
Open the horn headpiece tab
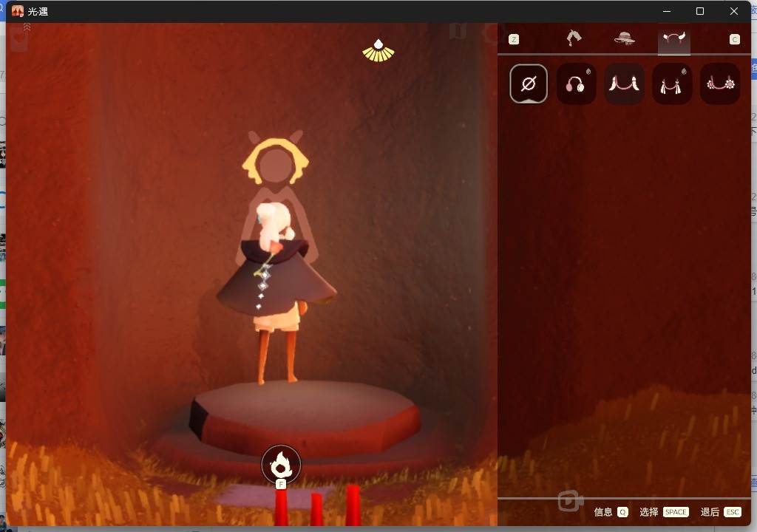pos(674,39)
